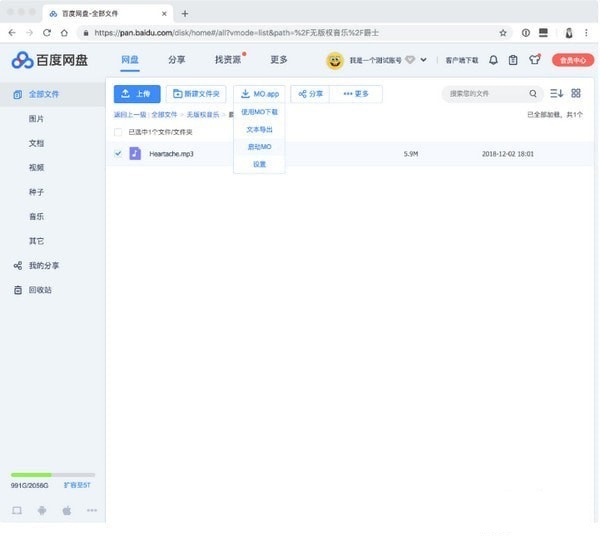
Task: Toggle the select-all files checkbox
Action: tap(118, 132)
